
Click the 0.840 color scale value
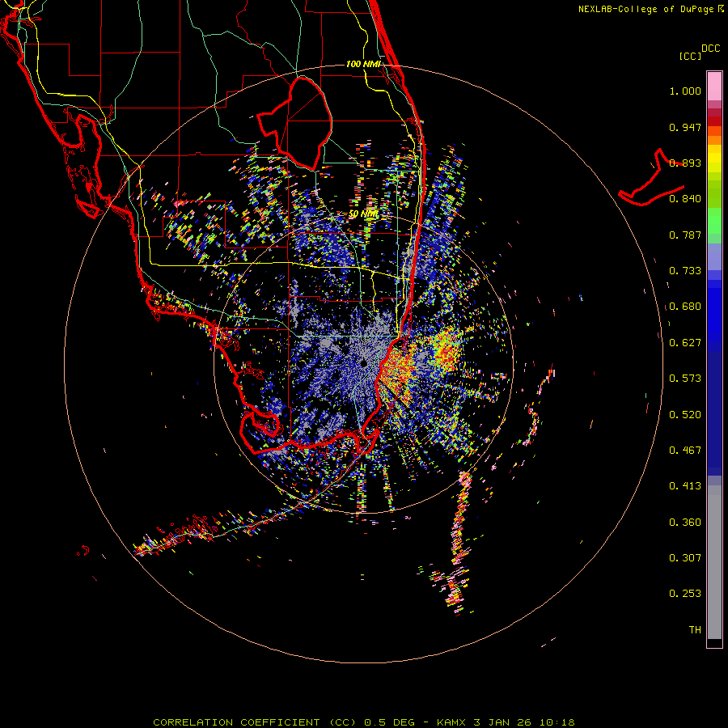(x=685, y=199)
